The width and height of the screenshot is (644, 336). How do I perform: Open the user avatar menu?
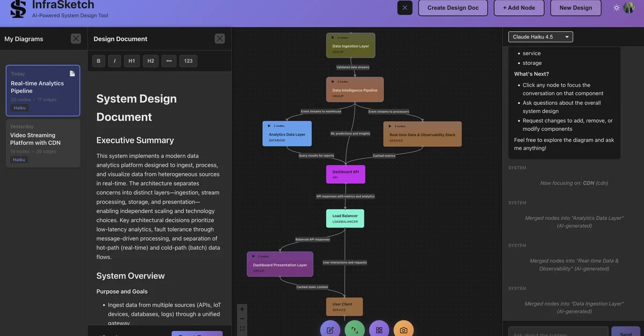[x=628, y=6]
